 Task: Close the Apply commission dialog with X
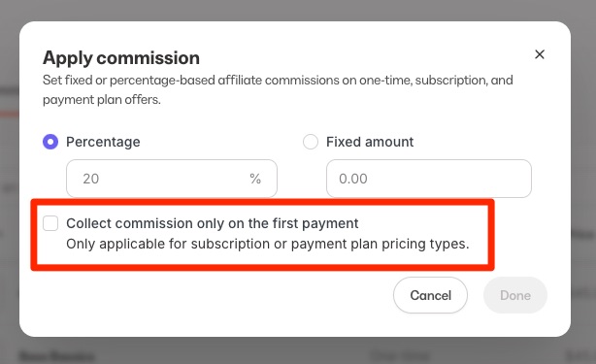[540, 54]
